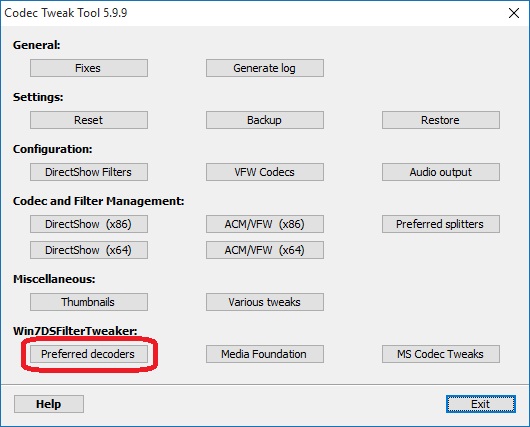Click the circled Preferred decoders button

coord(89,354)
